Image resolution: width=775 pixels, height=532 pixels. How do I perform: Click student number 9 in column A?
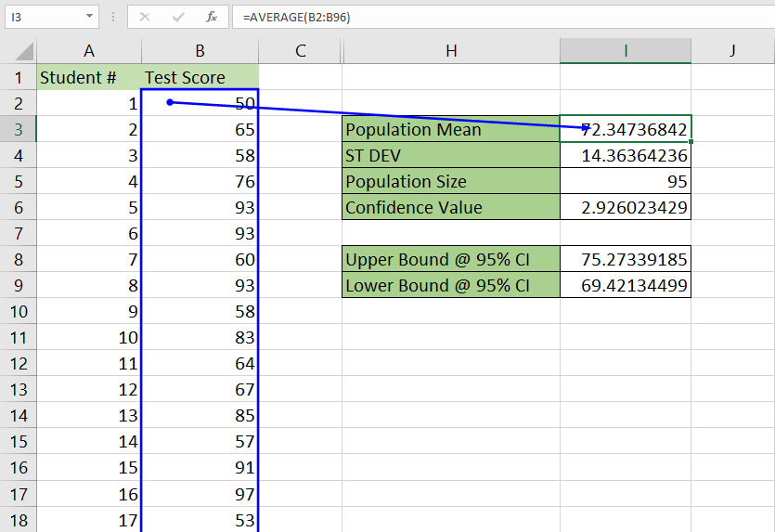(89, 311)
